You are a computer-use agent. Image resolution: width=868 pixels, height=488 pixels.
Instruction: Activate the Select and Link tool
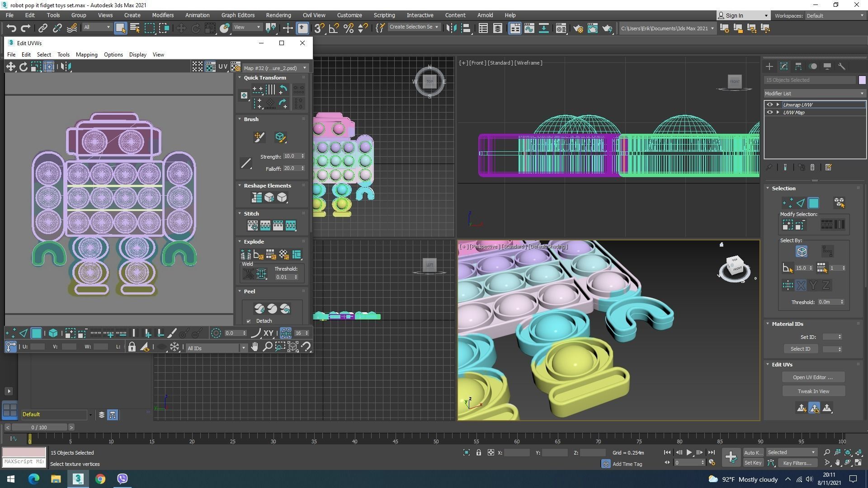42,28
